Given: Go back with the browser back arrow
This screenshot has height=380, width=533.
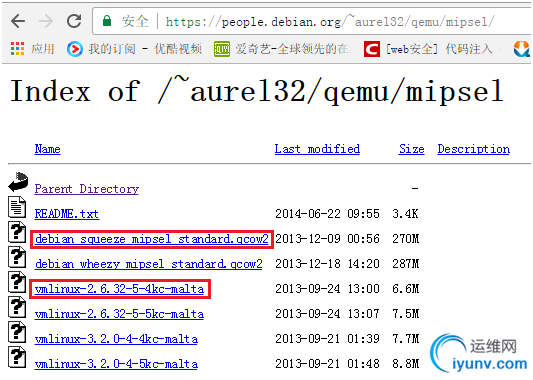Looking at the screenshot, I should 18,21.
